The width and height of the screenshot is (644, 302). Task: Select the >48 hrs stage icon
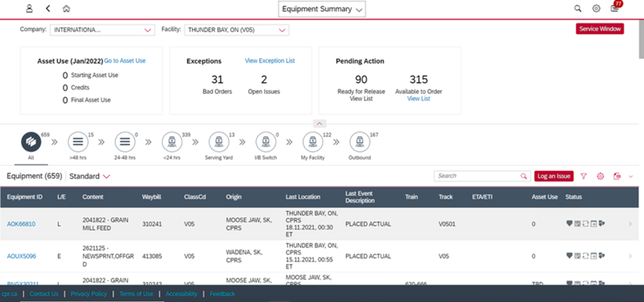tap(78, 143)
